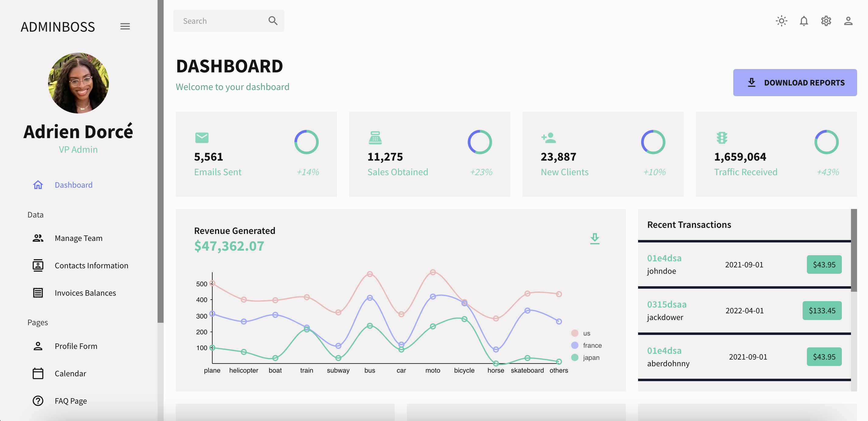868x421 pixels.
Task: Click the New Clients progress ring
Action: (653, 142)
